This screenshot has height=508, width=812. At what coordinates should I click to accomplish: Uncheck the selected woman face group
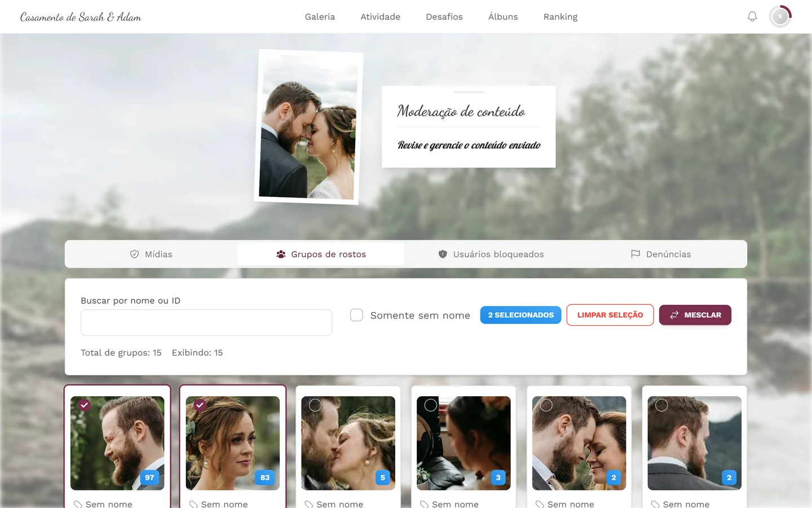click(x=200, y=405)
